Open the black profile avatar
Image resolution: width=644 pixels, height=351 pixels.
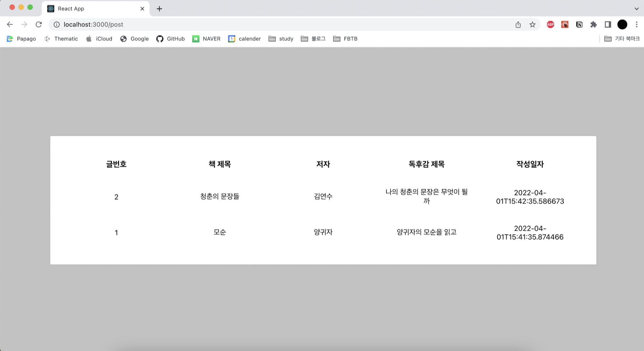[622, 25]
